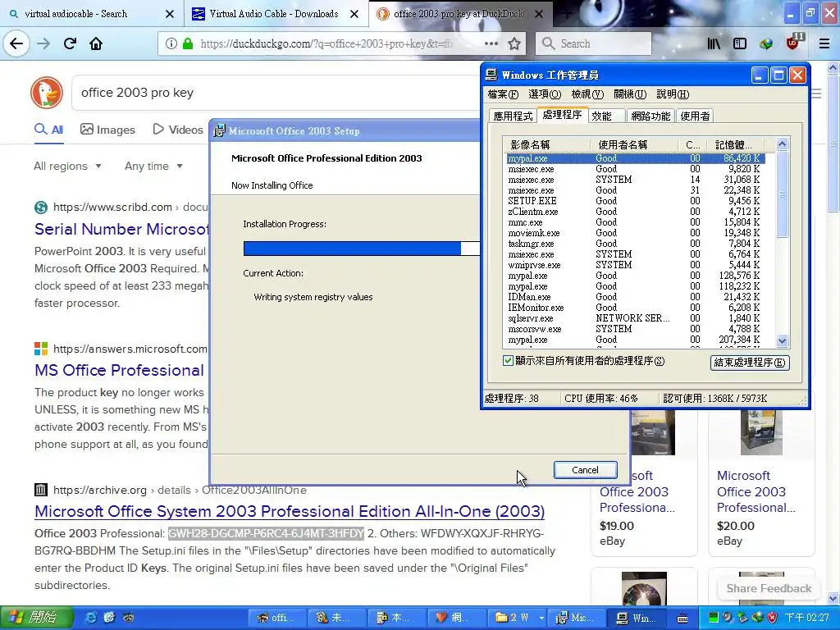Open the page actions three-dot menu
The image size is (840, 630).
[x=491, y=43]
